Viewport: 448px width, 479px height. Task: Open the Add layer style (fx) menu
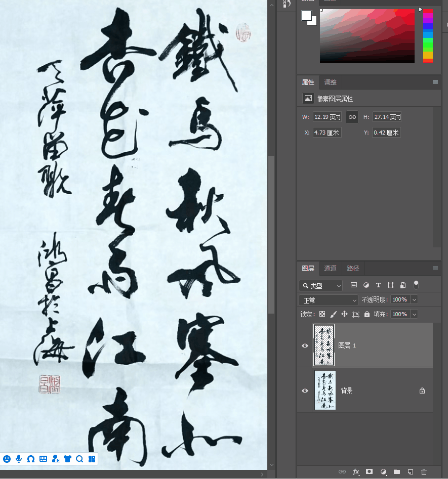tap(356, 471)
